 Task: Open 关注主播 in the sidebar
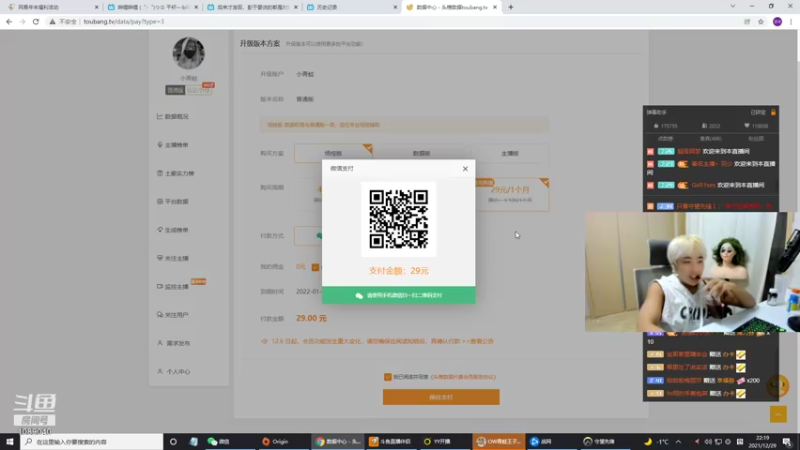tap(172, 258)
